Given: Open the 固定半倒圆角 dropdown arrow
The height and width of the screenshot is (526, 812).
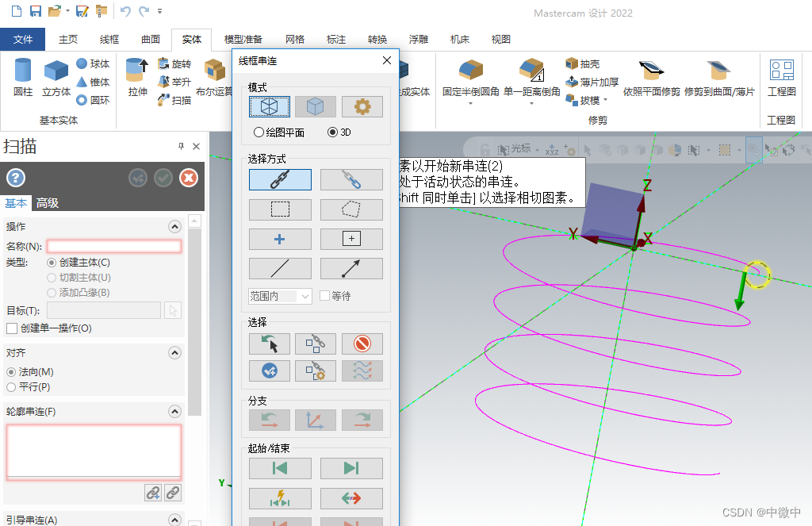Looking at the screenshot, I should click(471, 104).
